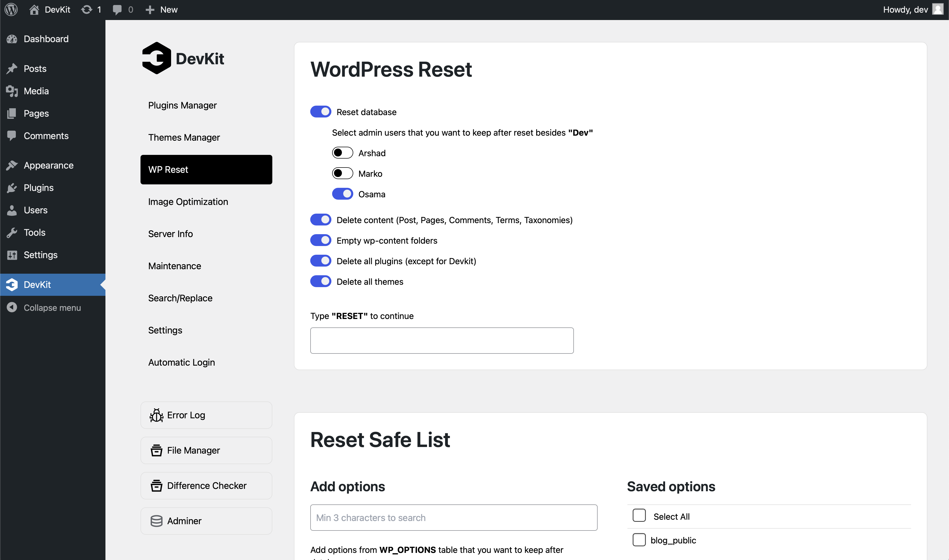Check the blog_public checkbox
949x560 pixels.
click(639, 540)
